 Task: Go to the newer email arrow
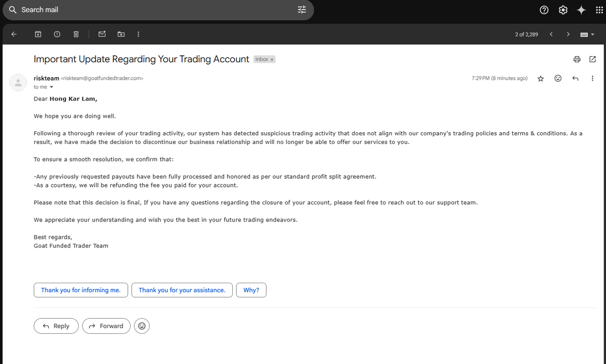(x=551, y=34)
